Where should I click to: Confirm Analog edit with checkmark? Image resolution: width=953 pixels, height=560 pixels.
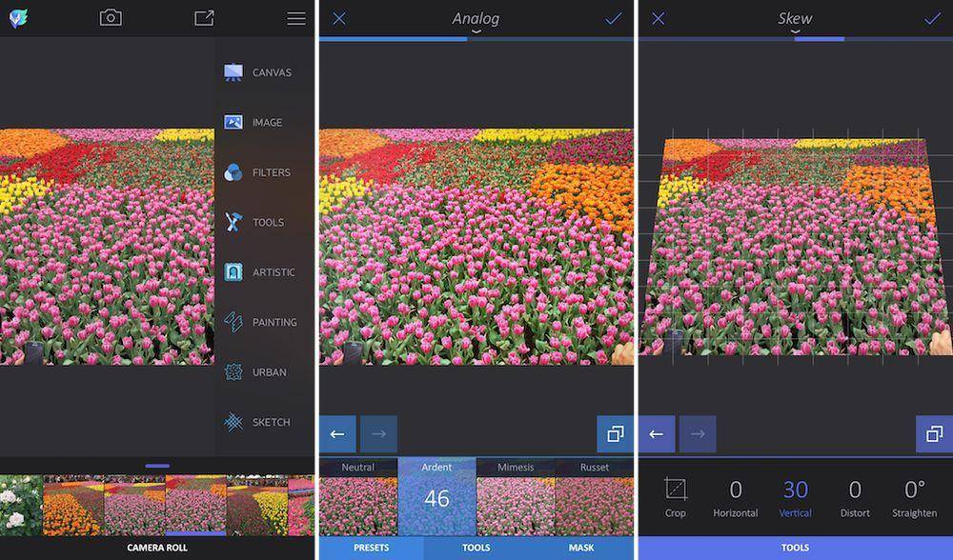614,18
